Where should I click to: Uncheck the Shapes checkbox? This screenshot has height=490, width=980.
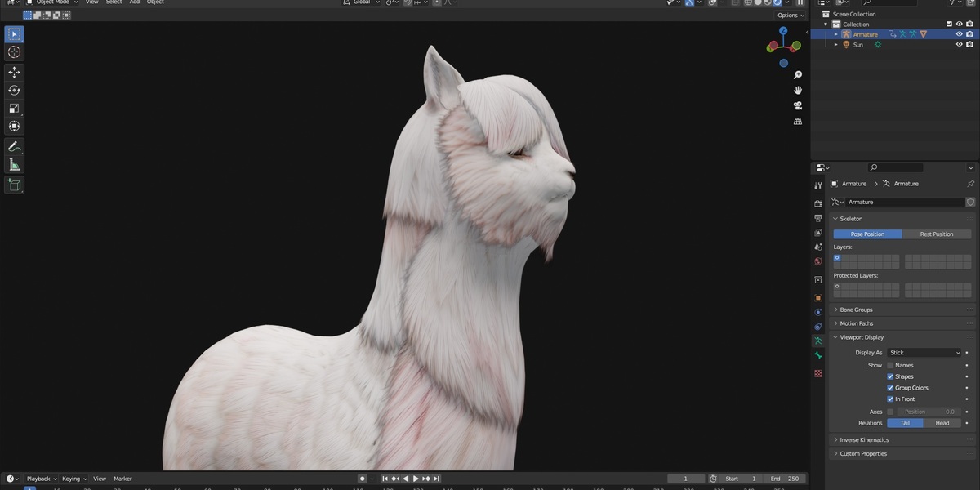pos(890,376)
